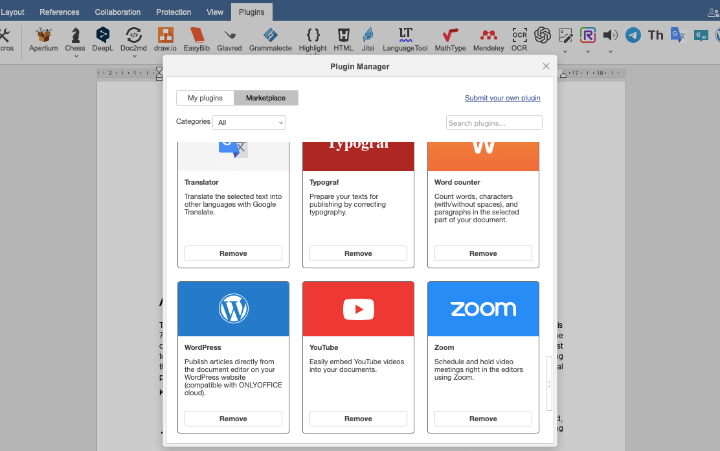Remove the WordPress plugin
This screenshot has height=451, width=720.
coord(233,419)
